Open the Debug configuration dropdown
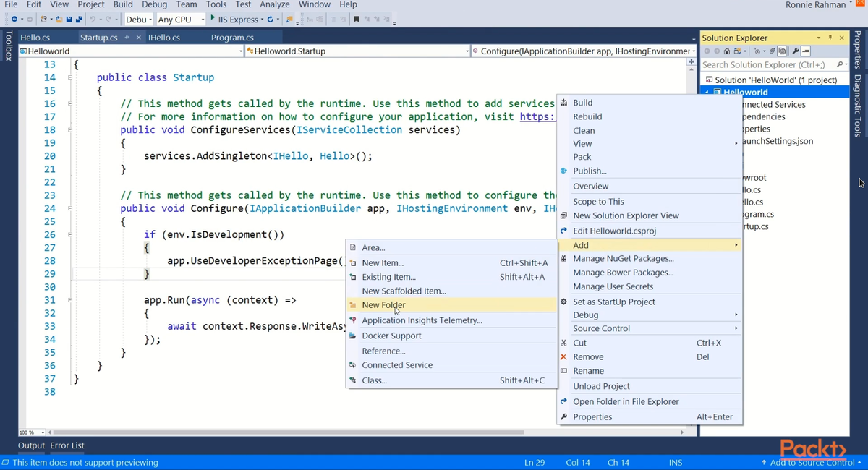Image resolution: width=868 pixels, height=470 pixels. click(x=138, y=20)
